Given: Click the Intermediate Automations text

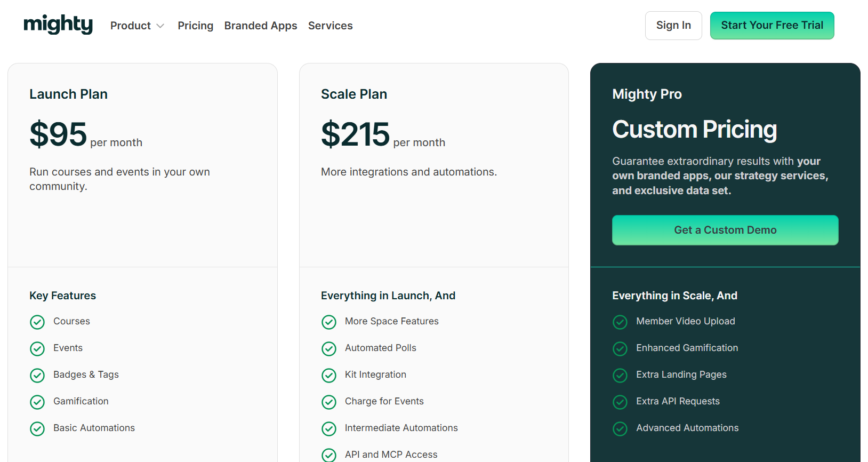Looking at the screenshot, I should click(401, 428).
